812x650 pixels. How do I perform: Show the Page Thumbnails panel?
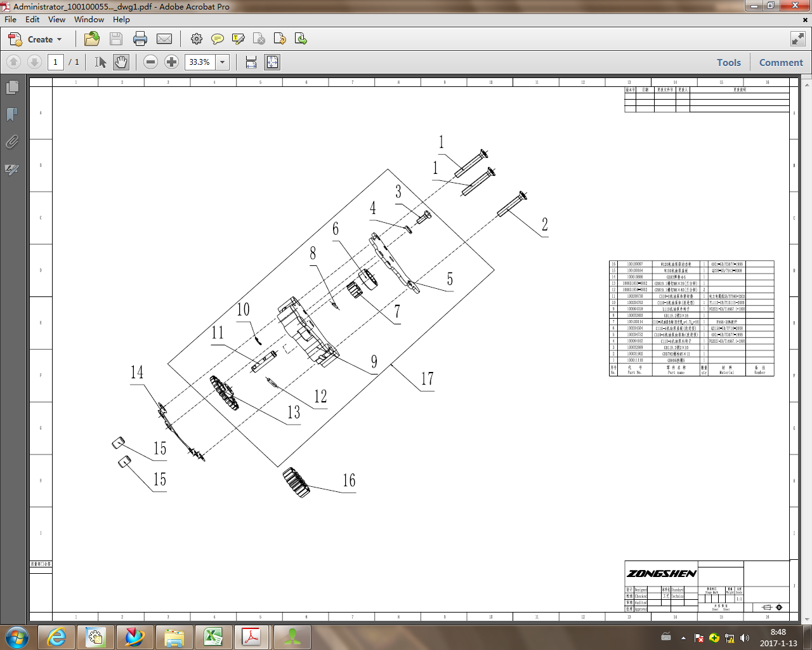pos(12,88)
